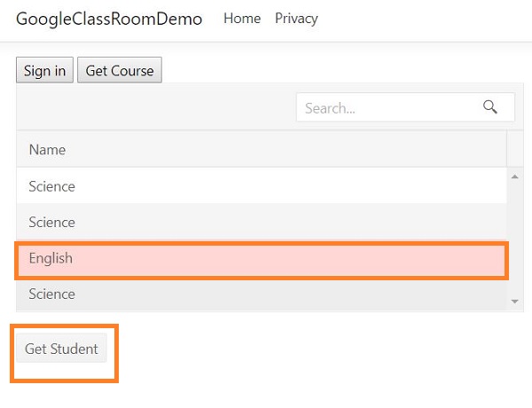Screen dimensions: 532x408
Task: Open the GoogleClassRoomDemo brand link
Action: pos(109,19)
